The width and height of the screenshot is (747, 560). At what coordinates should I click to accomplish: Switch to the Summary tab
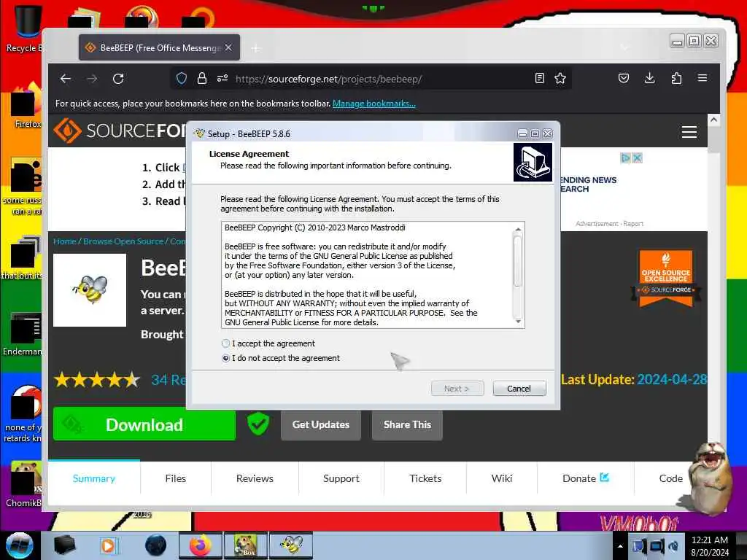[x=94, y=478]
